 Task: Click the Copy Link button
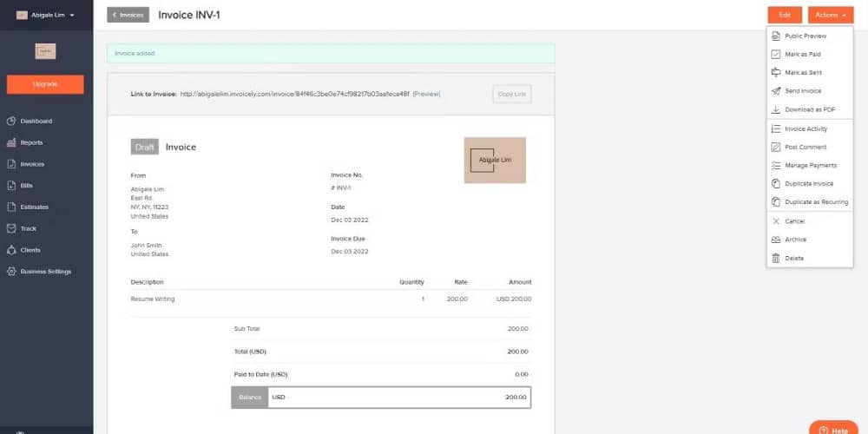coord(511,94)
